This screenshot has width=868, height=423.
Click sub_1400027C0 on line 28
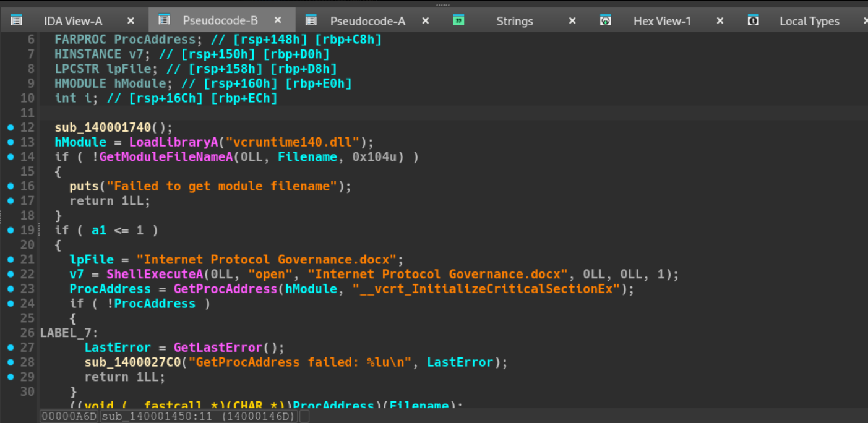tap(132, 362)
